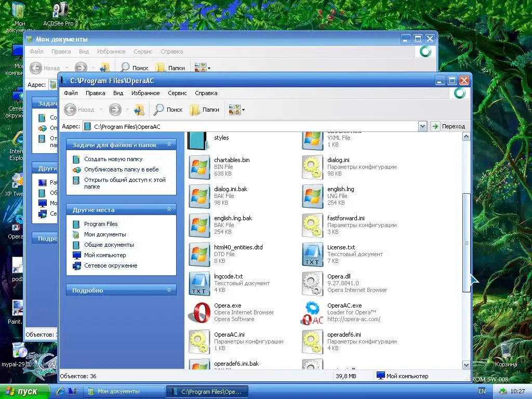Select the Opera.dll file icon

click(x=312, y=283)
